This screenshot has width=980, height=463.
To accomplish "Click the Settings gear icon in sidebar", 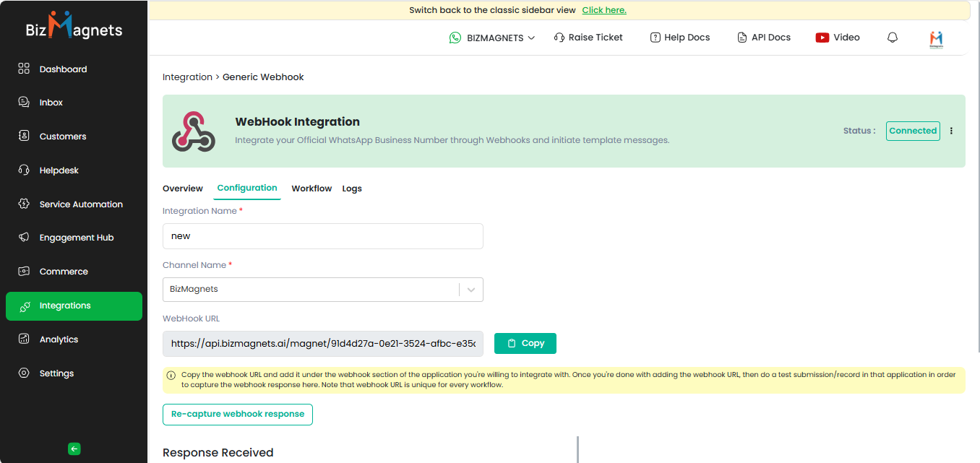I will click(24, 373).
